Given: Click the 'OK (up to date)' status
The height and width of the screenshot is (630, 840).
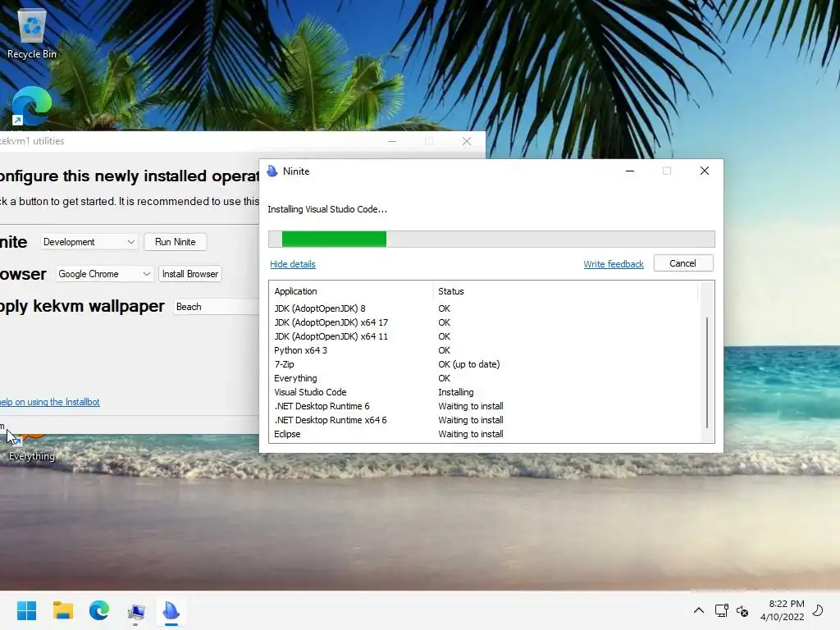Looking at the screenshot, I should (468, 364).
